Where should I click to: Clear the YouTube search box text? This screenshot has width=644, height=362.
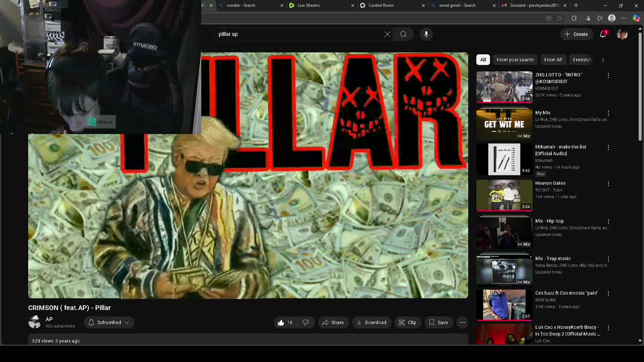pos(387,34)
